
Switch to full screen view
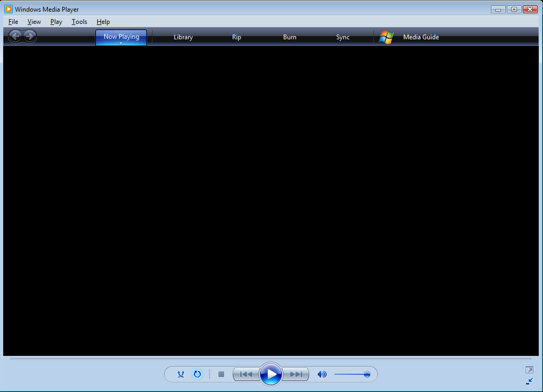click(x=529, y=370)
